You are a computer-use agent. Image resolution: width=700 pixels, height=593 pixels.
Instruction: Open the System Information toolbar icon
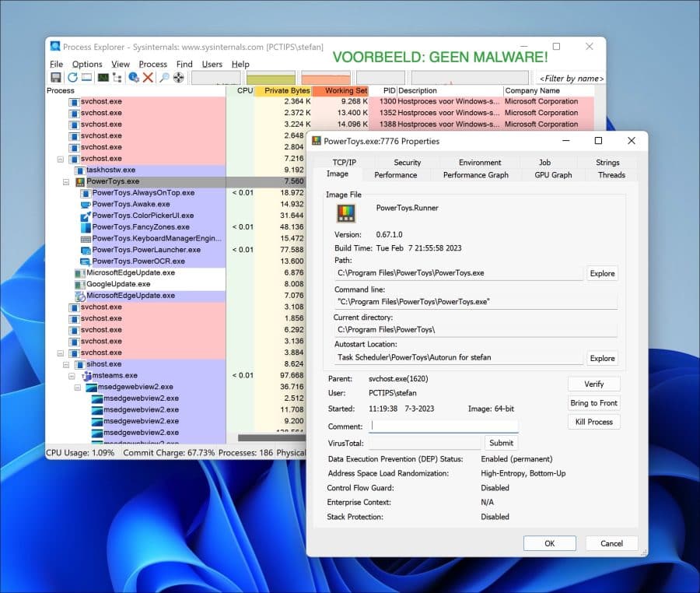(x=103, y=77)
